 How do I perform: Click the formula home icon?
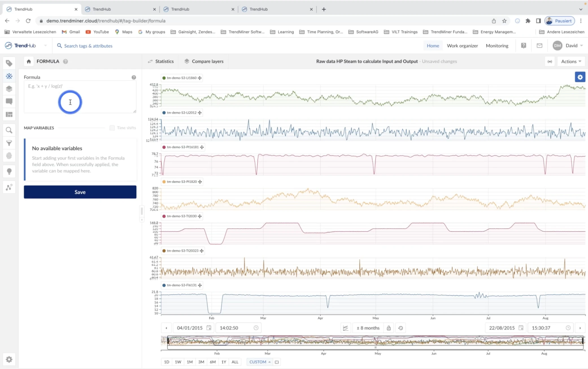coord(29,61)
